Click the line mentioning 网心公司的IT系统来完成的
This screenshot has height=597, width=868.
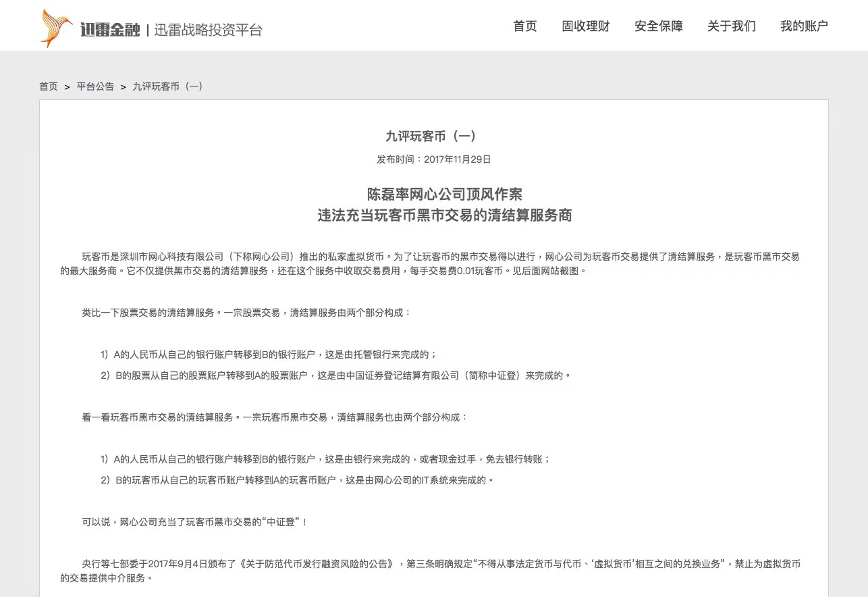point(298,480)
